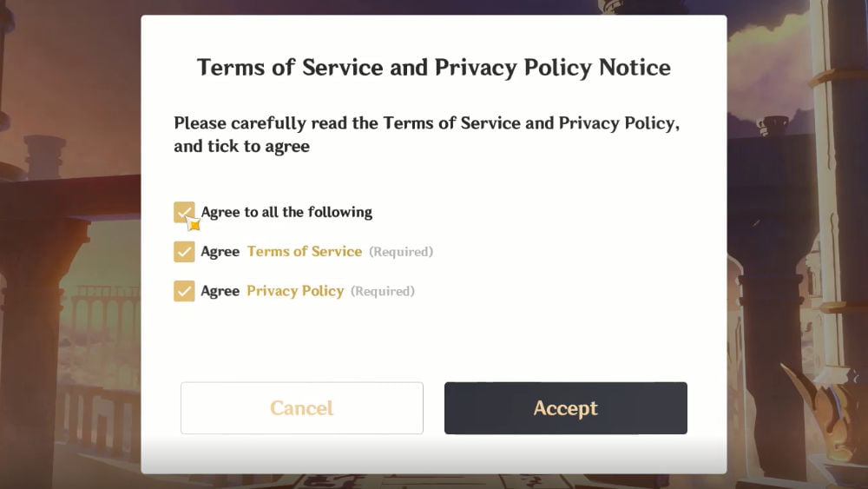The height and width of the screenshot is (489, 868).
Task: Open the gold Privacy Policy link
Action: click(x=295, y=291)
